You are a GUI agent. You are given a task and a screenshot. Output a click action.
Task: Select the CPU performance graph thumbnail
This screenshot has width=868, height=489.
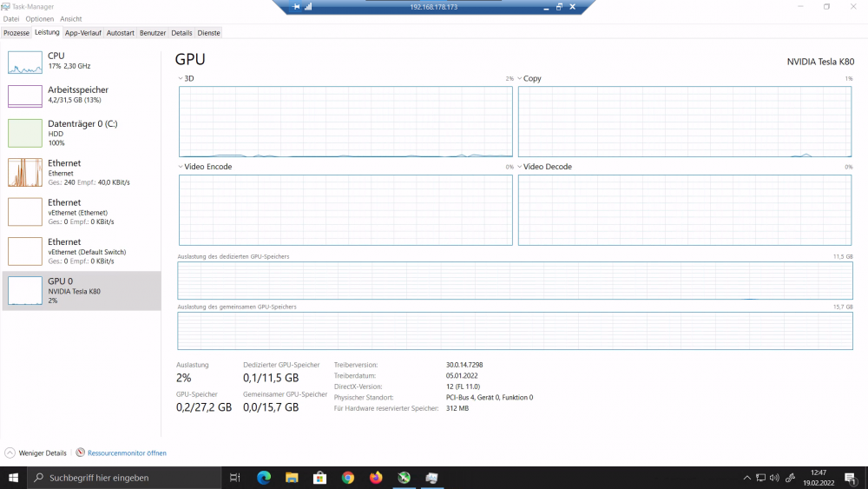point(25,62)
